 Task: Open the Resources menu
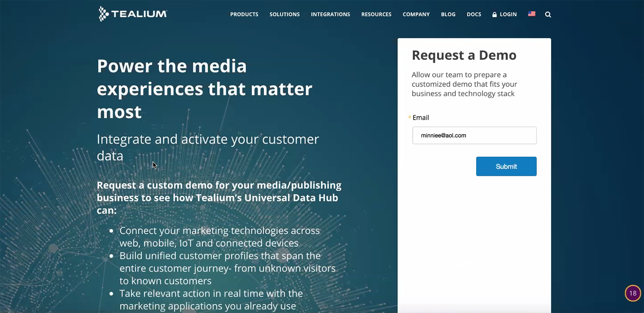(x=376, y=14)
